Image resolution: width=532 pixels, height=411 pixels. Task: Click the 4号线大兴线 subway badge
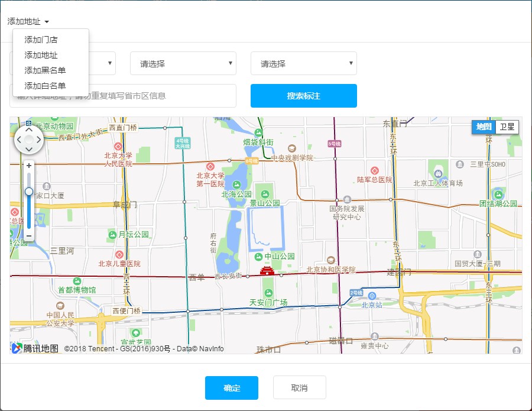click(183, 143)
